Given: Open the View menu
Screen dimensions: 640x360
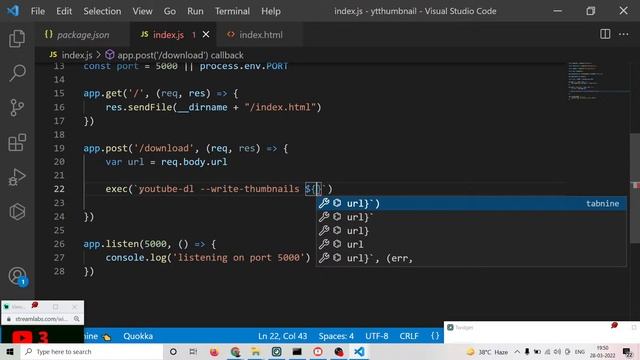Looking at the screenshot, I should click(x=142, y=11).
